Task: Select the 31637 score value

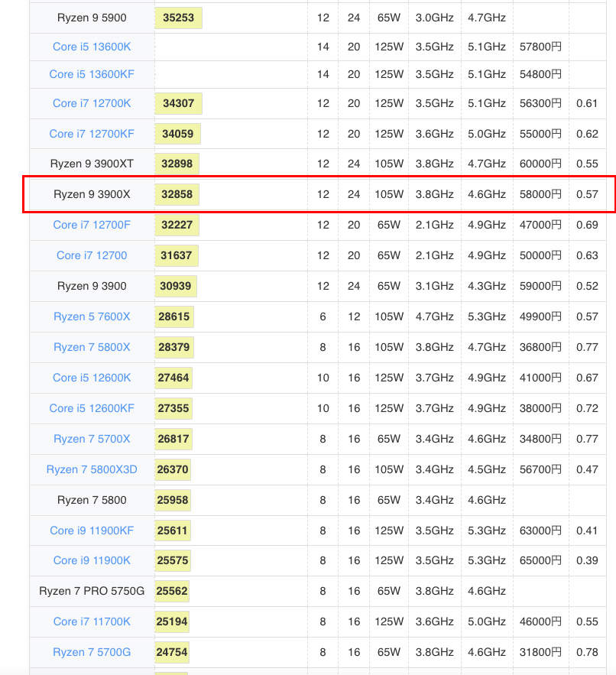Action: pos(176,255)
